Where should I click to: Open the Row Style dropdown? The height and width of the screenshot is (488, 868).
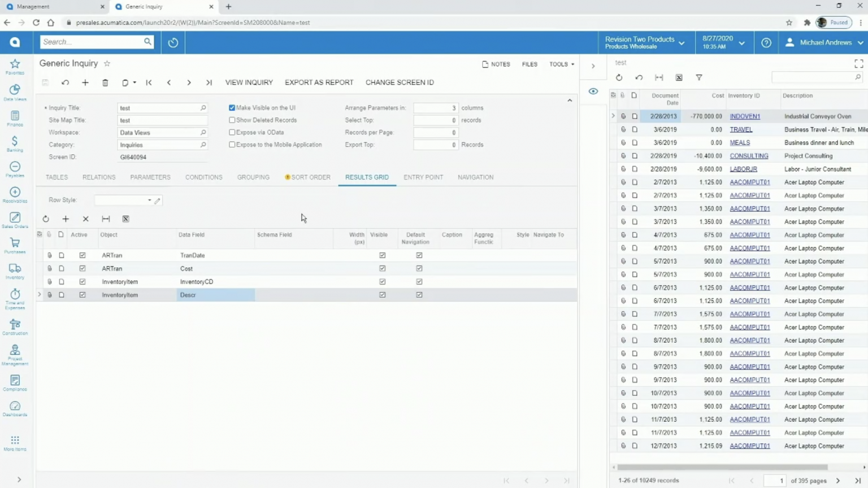pos(149,200)
